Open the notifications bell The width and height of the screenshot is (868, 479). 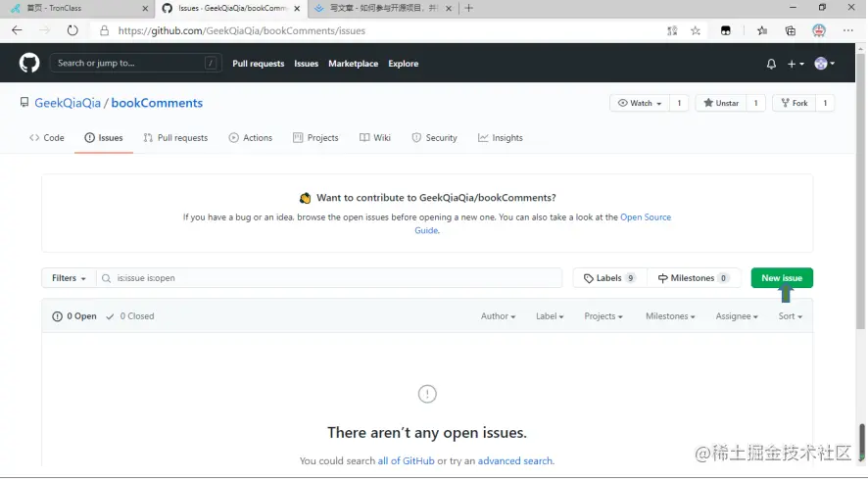pos(771,64)
